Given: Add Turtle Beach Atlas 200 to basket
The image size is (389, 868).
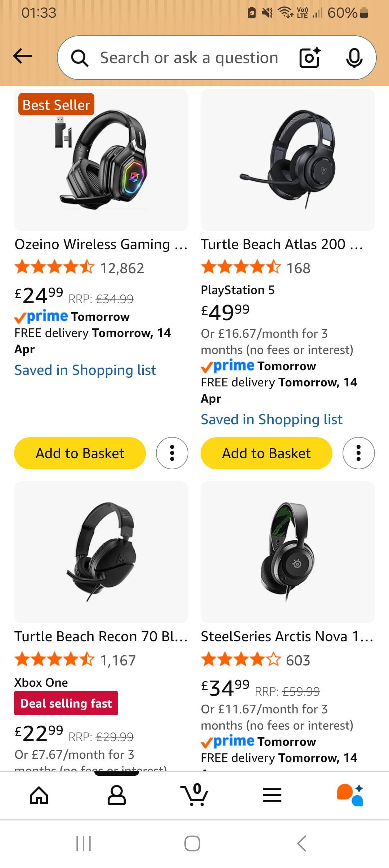Looking at the screenshot, I should 266,453.
